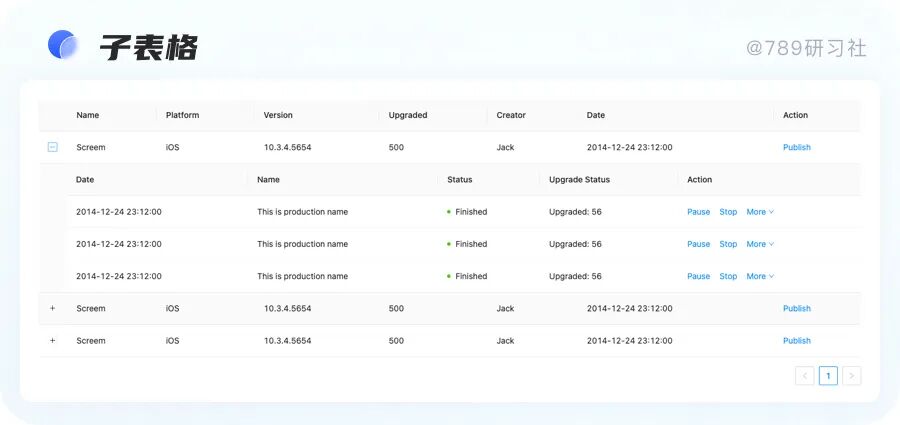Click the Upgrade Status column header
The height and width of the screenshot is (425, 900).
(579, 180)
